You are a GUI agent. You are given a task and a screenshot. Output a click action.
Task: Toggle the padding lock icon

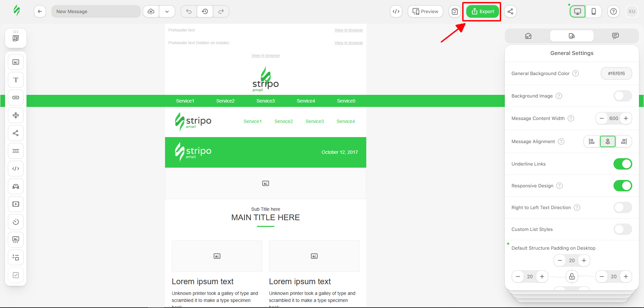[x=572, y=276]
